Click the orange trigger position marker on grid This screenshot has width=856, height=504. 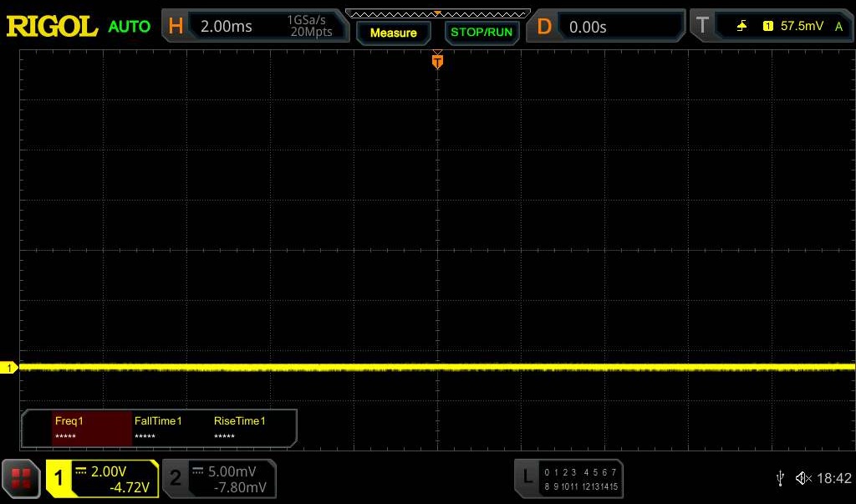click(x=437, y=62)
